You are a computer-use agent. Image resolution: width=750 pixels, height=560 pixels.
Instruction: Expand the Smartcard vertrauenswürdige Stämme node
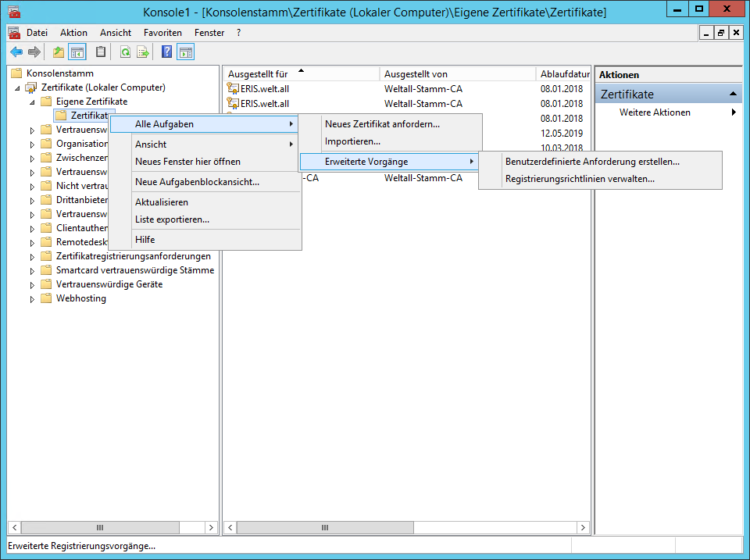tap(32, 271)
